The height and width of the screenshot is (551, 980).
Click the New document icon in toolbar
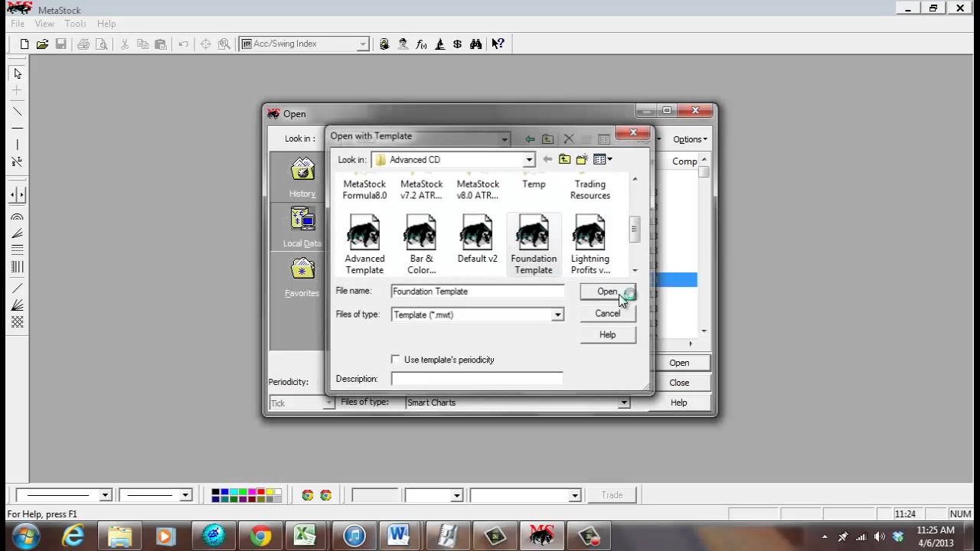click(24, 44)
